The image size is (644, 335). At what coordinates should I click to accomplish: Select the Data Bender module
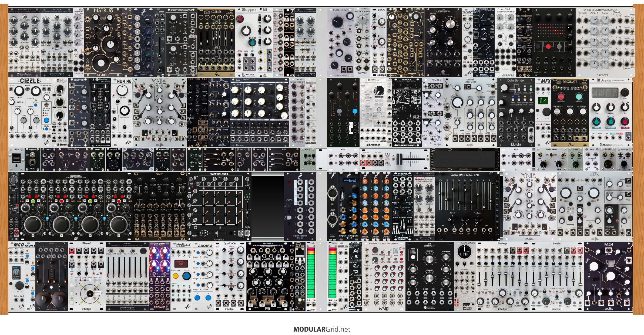(x=516, y=113)
